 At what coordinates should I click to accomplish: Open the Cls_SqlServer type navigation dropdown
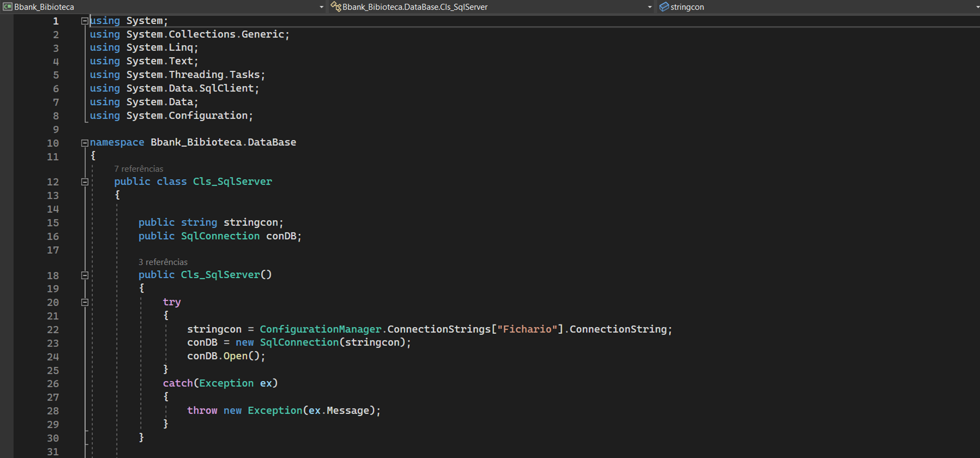[492, 7]
